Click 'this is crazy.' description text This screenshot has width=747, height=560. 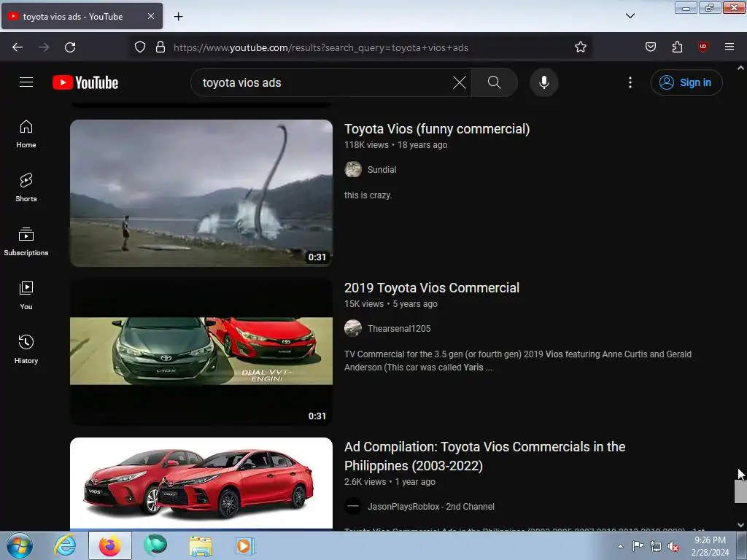[368, 195]
